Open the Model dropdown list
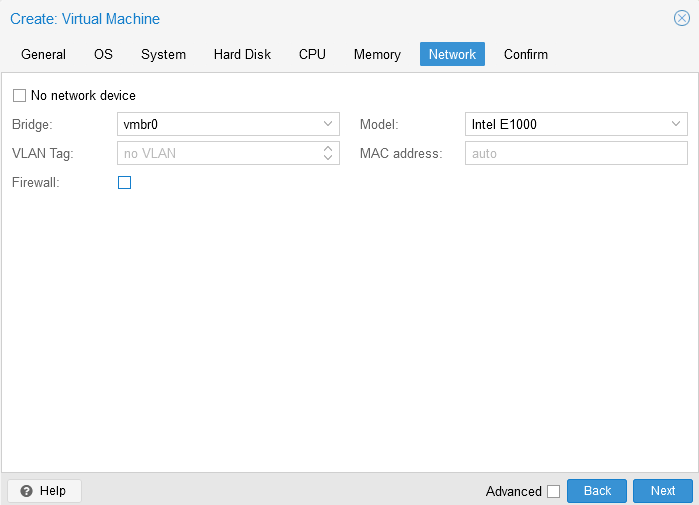Image resolution: width=699 pixels, height=505 pixels. click(x=676, y=125)
